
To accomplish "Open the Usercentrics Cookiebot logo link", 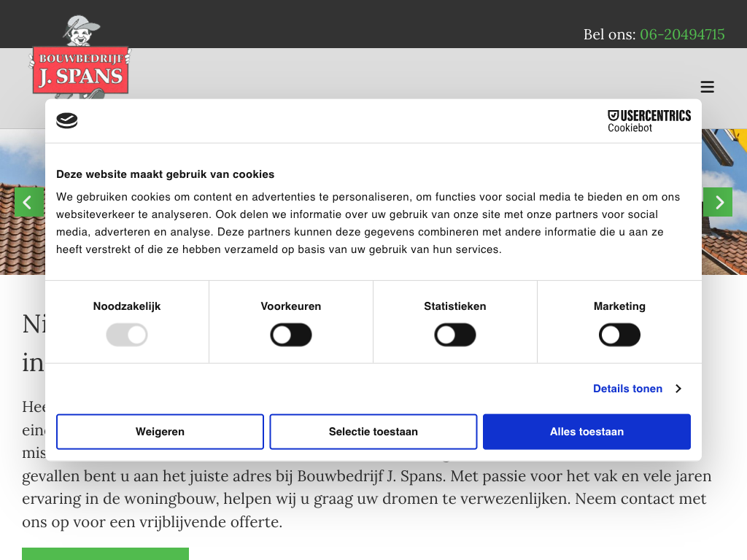I will [649, 120].
